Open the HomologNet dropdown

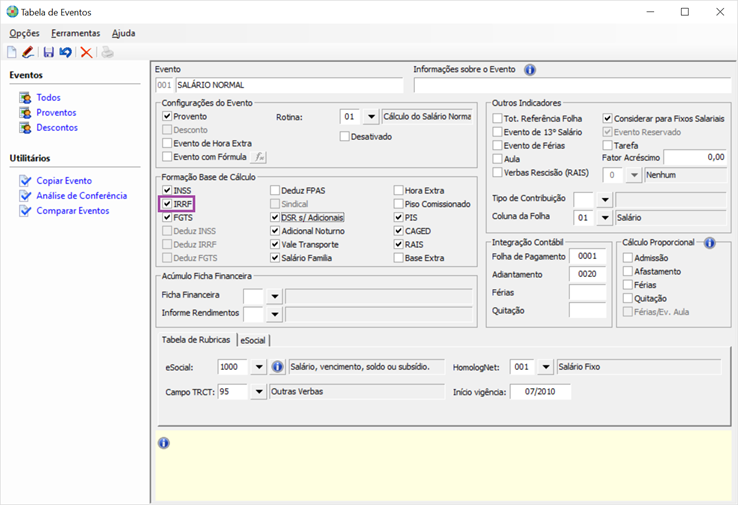pyautogui.click(x=545, y=367)
